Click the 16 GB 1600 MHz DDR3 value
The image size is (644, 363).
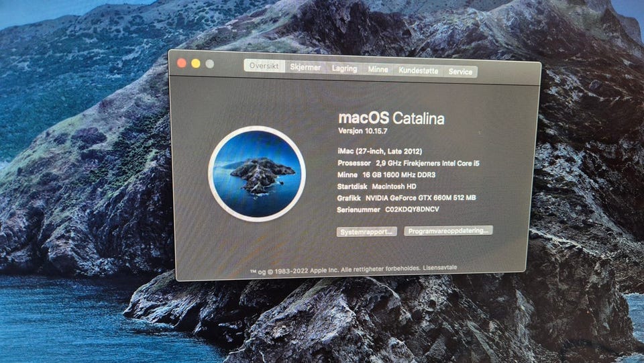(398, 174)
